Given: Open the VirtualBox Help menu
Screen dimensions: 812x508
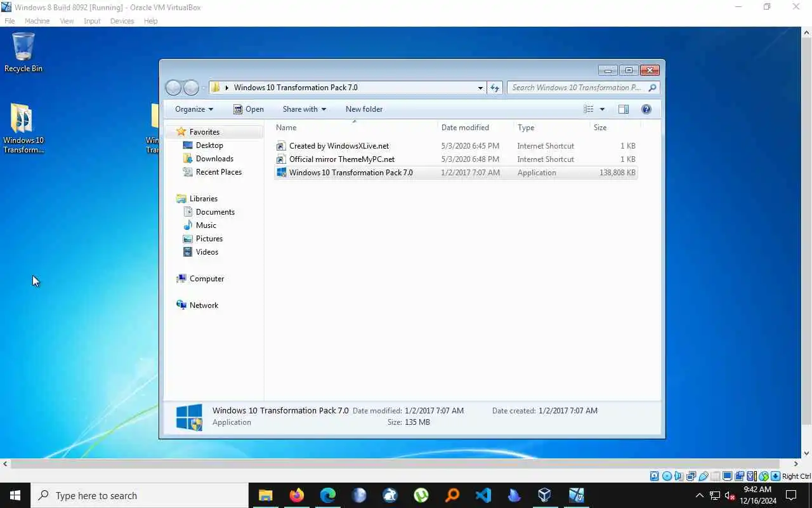Looking at the screenshot, I should pyautogui.click(x=150, y=21).
